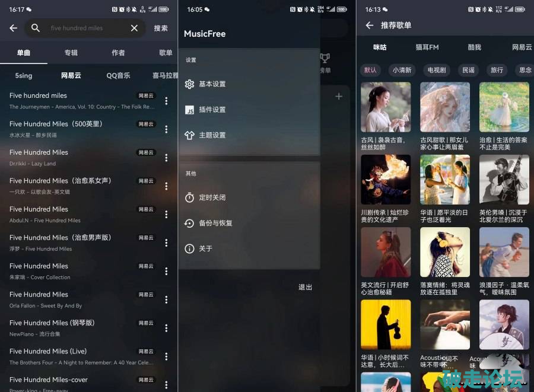Open the 川剧传承 playlist thumbnail
Screen dimensions: 534x392
click(x=386, y=180)
